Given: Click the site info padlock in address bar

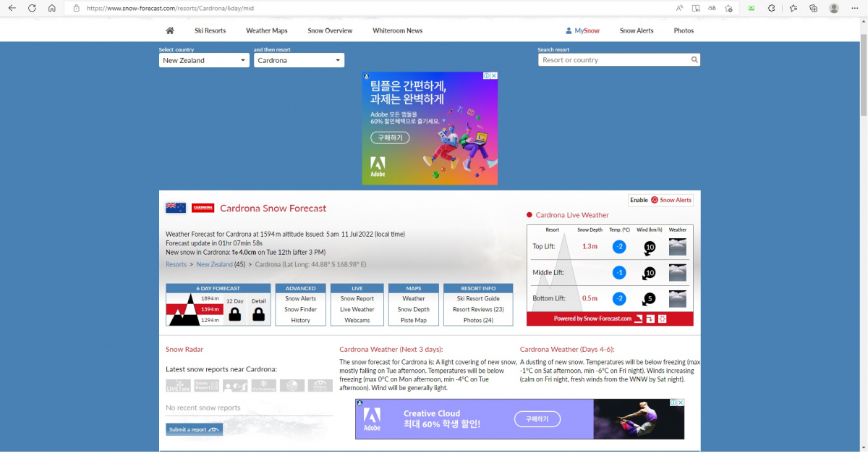Looking at the screenshot, I should click(x=77, y=8).
